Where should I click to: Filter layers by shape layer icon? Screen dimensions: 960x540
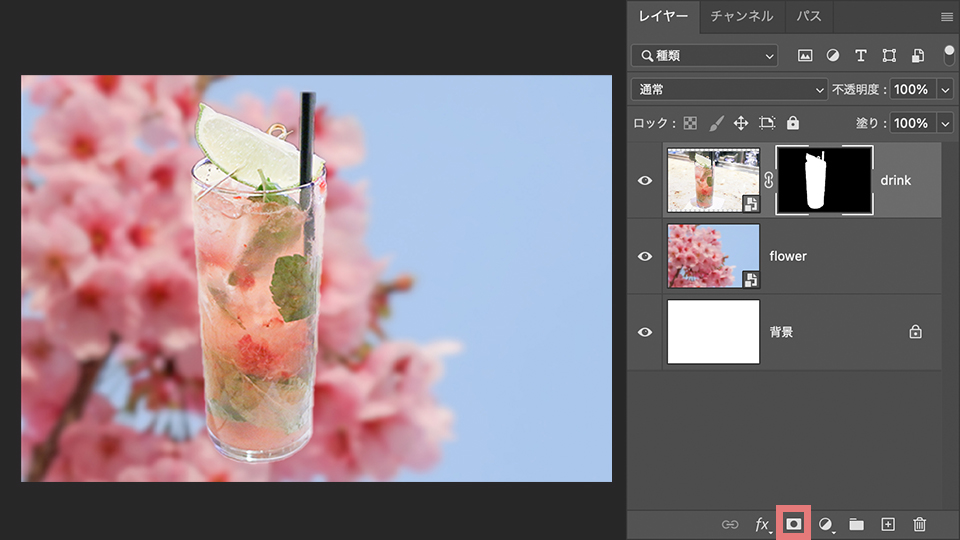point(889,56)
